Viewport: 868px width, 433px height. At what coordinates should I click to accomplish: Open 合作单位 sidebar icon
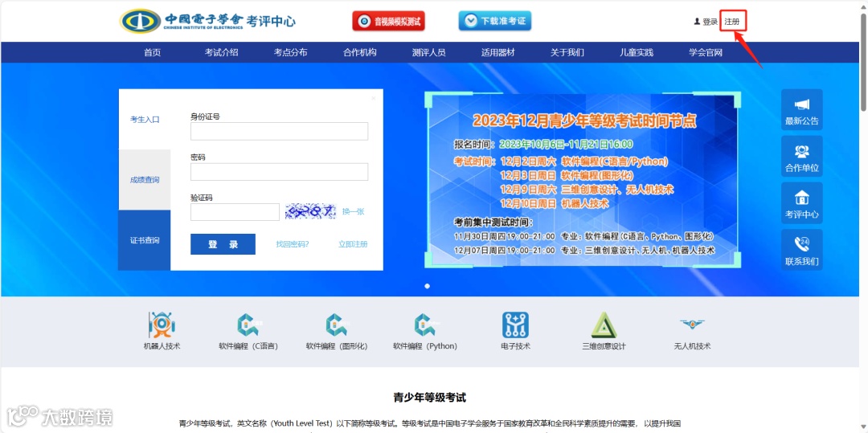pyautogui.click(x=801, y=157)
